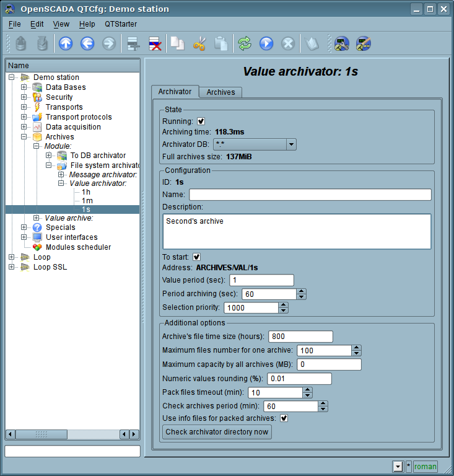Expand the Security tree node
The height and width of the screenshot is (476, 454).
24,97
